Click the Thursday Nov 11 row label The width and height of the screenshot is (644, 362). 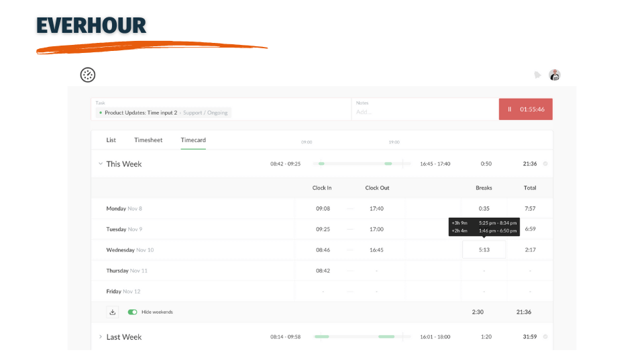click(x=127, y=270)
